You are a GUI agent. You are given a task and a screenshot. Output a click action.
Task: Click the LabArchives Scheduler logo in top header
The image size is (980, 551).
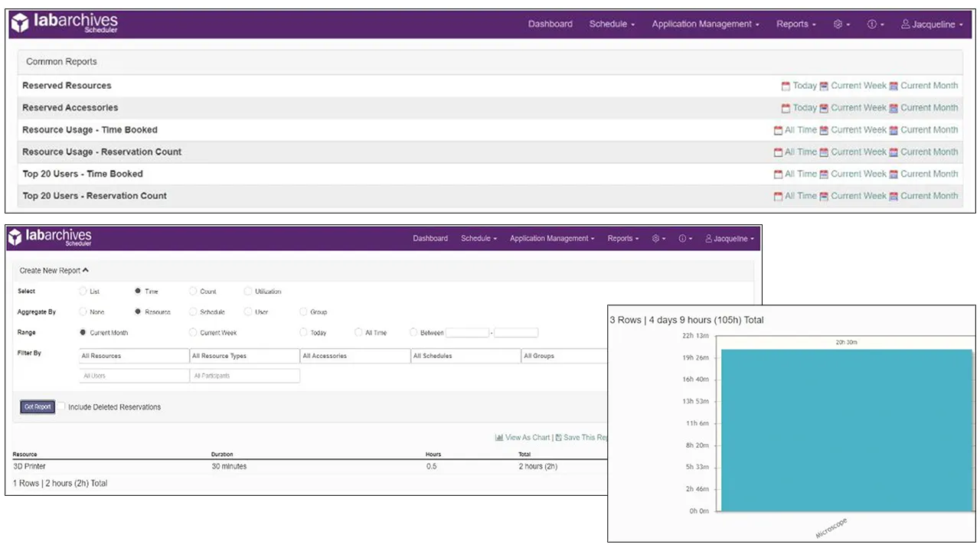(x=64, y=24)
